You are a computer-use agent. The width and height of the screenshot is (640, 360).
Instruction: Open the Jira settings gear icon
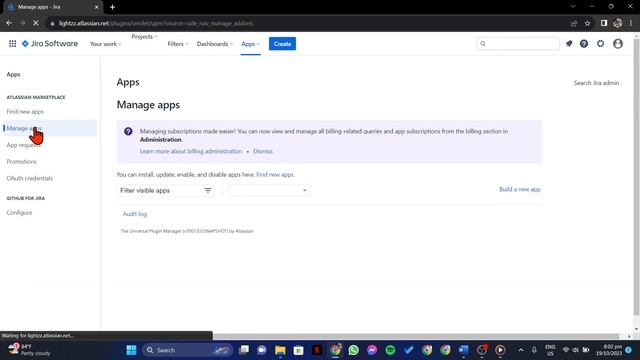tap(600, 44)
